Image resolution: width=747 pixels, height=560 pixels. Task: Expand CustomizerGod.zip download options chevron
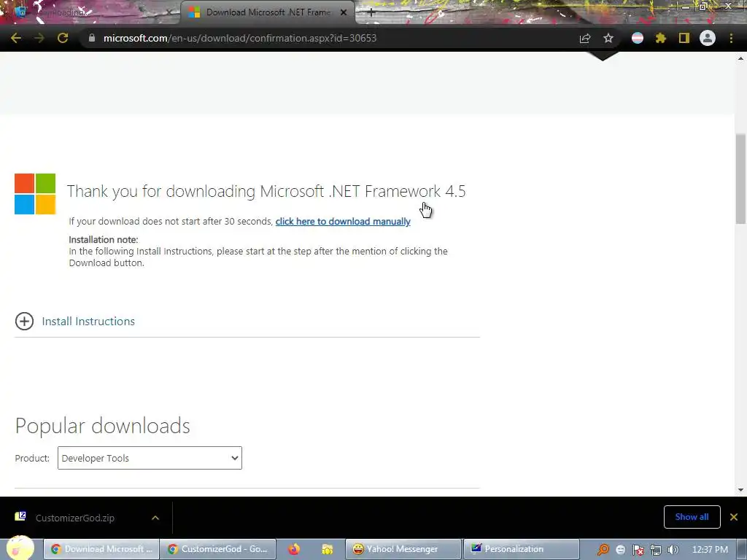[x=155, y=518]
